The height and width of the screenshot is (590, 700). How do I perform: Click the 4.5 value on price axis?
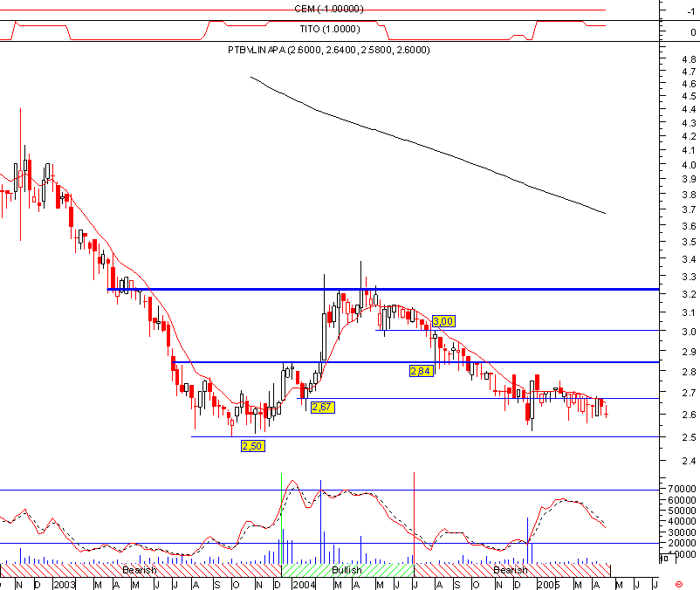click(x=689, y=96)
